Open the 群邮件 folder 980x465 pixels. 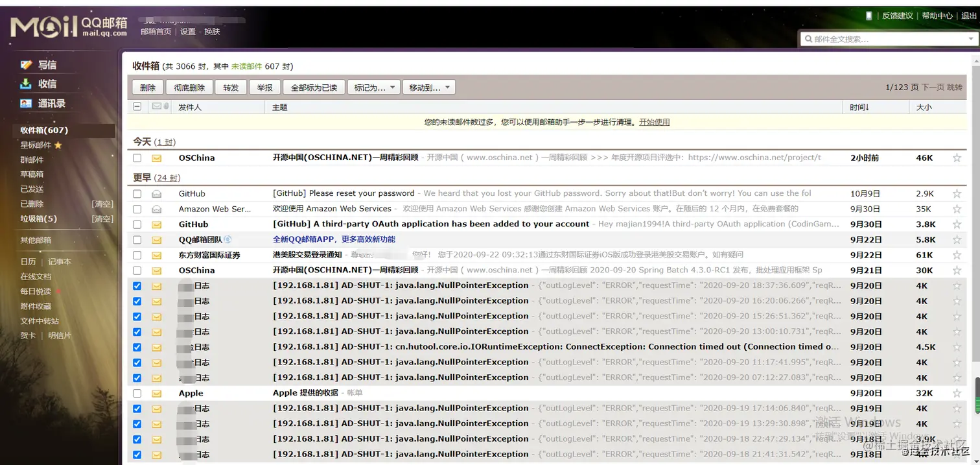pyautogui.click(x=32, y=160)
